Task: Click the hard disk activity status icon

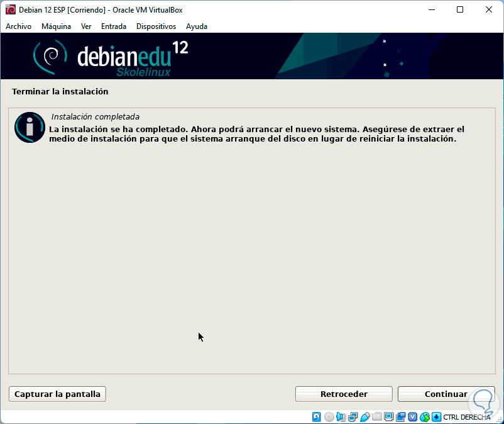Action: (x=316, y=417)
